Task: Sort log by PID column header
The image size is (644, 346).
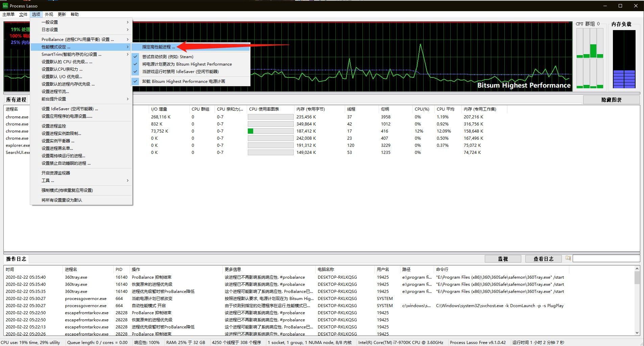Action: click(122, 270)
